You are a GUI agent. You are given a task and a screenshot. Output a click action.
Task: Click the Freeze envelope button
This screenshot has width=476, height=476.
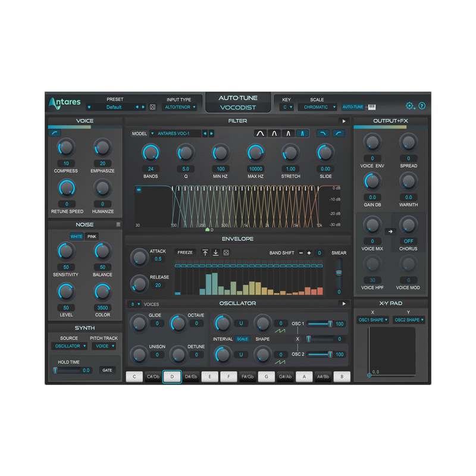point(185,252)
